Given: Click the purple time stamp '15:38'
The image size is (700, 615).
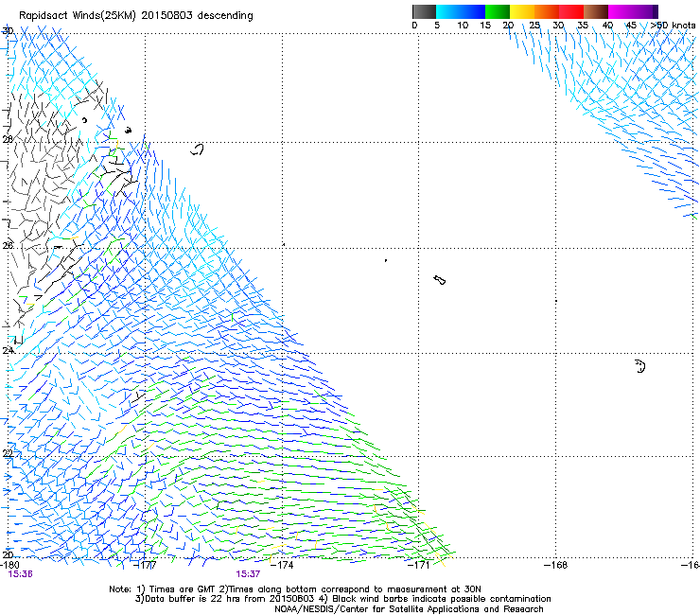Looking at the screenshot, I should click(21, 574).
